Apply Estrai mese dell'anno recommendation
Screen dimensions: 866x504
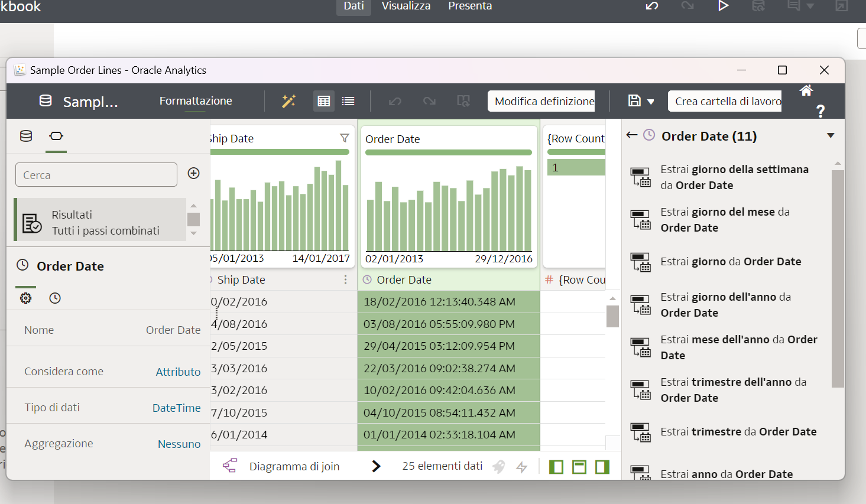(x=727, y=347)
